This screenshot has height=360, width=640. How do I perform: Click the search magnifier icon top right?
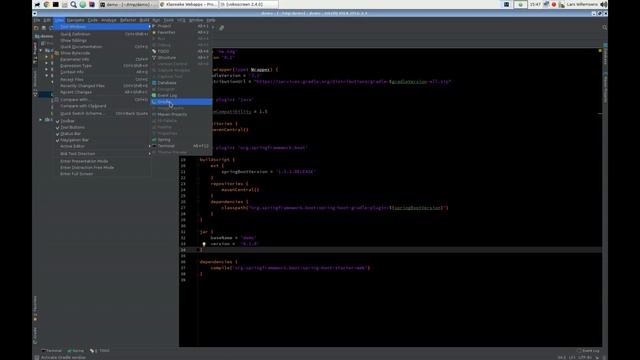pos(604,28)
